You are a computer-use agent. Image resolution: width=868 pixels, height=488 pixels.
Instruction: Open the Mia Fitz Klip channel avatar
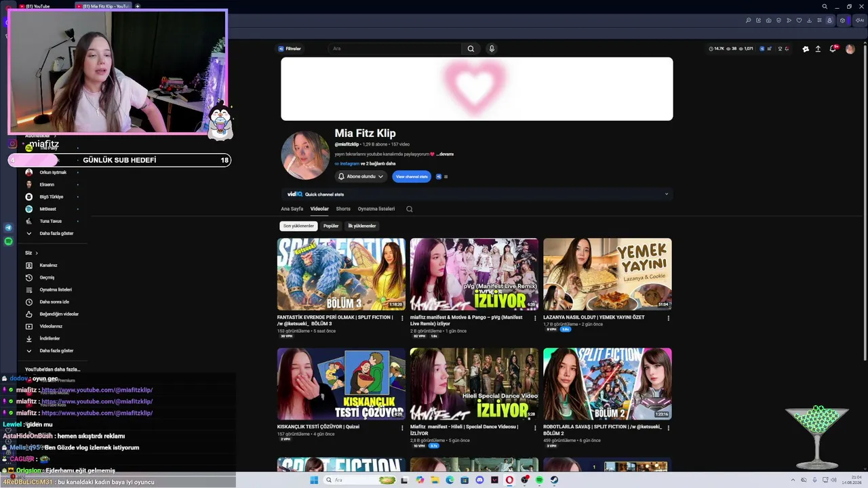pos(305,155)
